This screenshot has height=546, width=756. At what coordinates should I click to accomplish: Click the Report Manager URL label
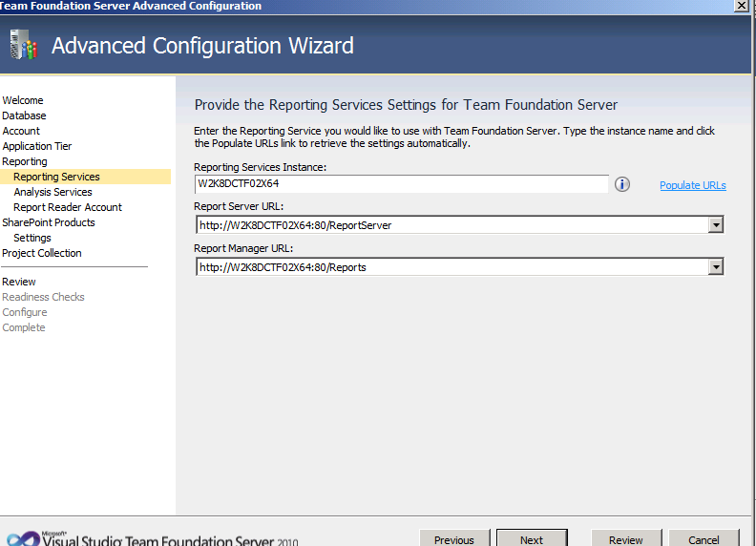[x=243, y=248]
